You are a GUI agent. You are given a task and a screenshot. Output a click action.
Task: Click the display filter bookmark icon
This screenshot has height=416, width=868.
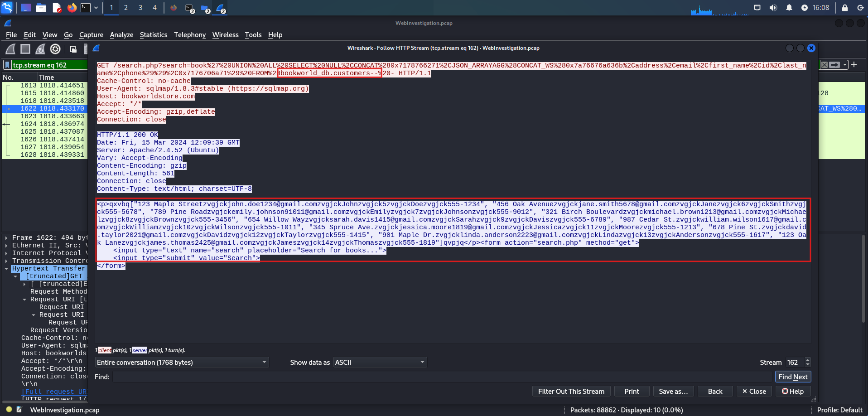pos(7,65)
